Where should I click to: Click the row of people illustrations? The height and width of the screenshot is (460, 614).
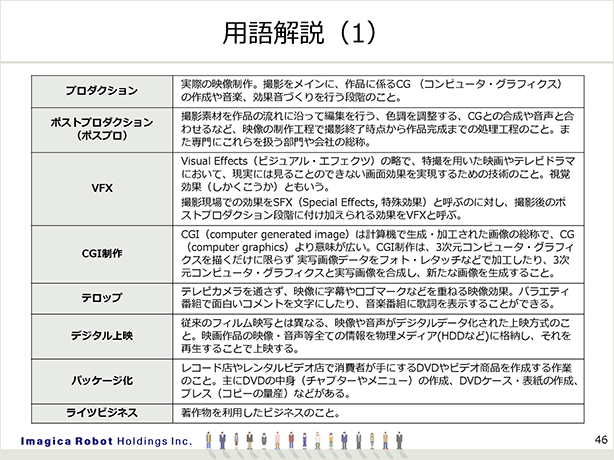point(304,441)
